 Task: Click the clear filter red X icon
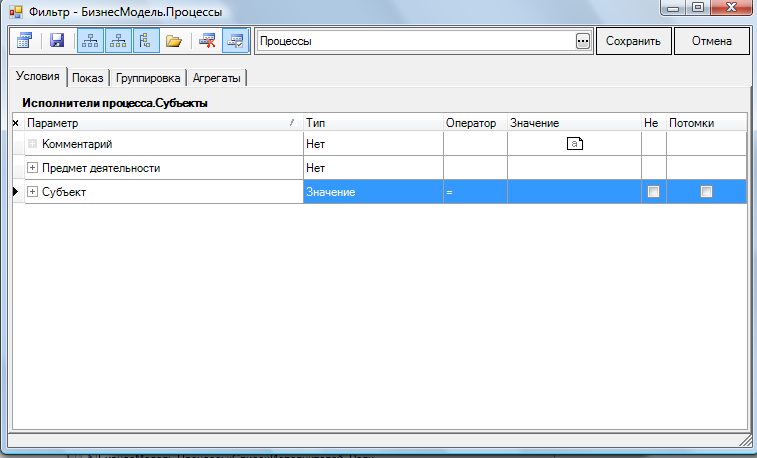(x=208, y=41)
